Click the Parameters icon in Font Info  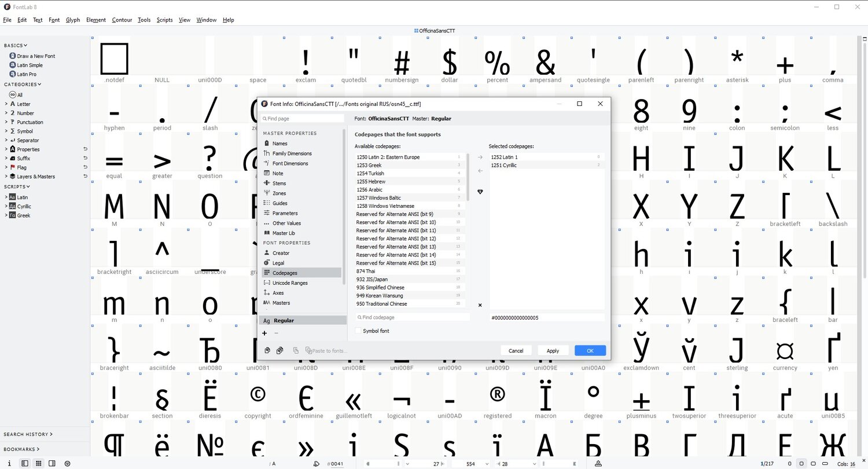click(x=267, y=213)
